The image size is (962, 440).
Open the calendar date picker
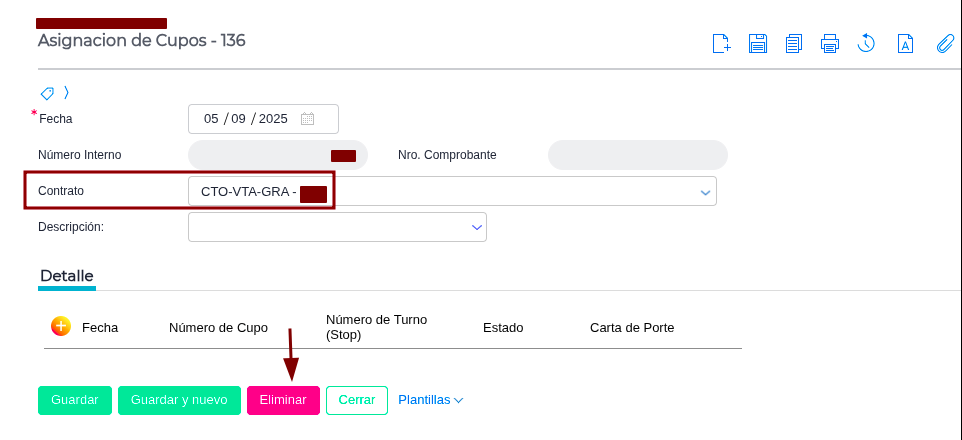(x=307, y=119)
